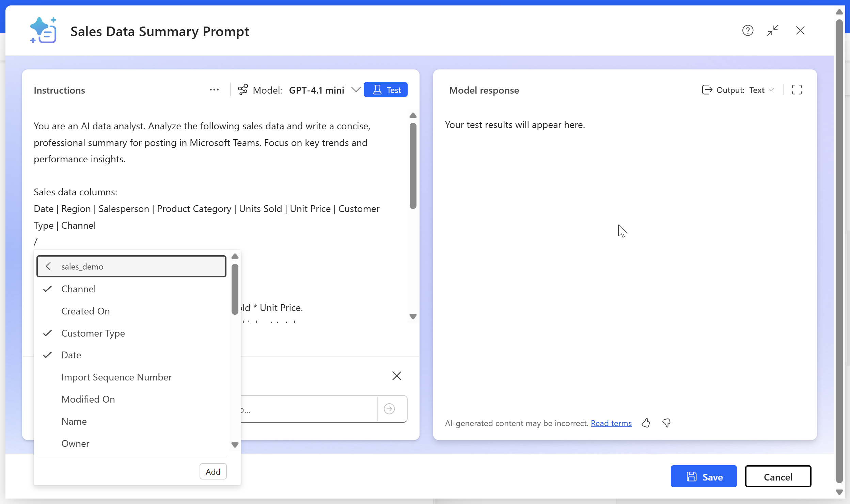Go back from sales_demo using the chevron
The height and width of the screenshot is (504, 850).
coord(48,266)
